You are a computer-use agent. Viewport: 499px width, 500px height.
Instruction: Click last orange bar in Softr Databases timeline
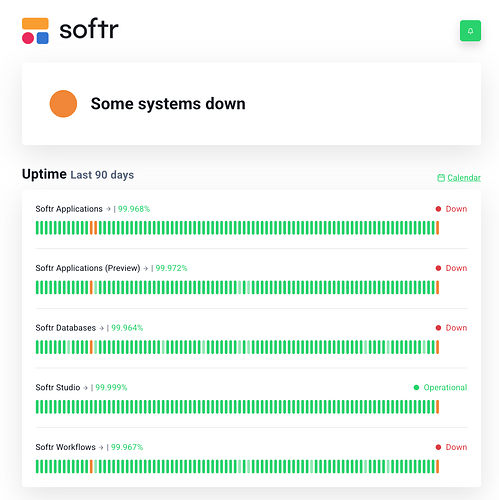click(x=437, y=347)
